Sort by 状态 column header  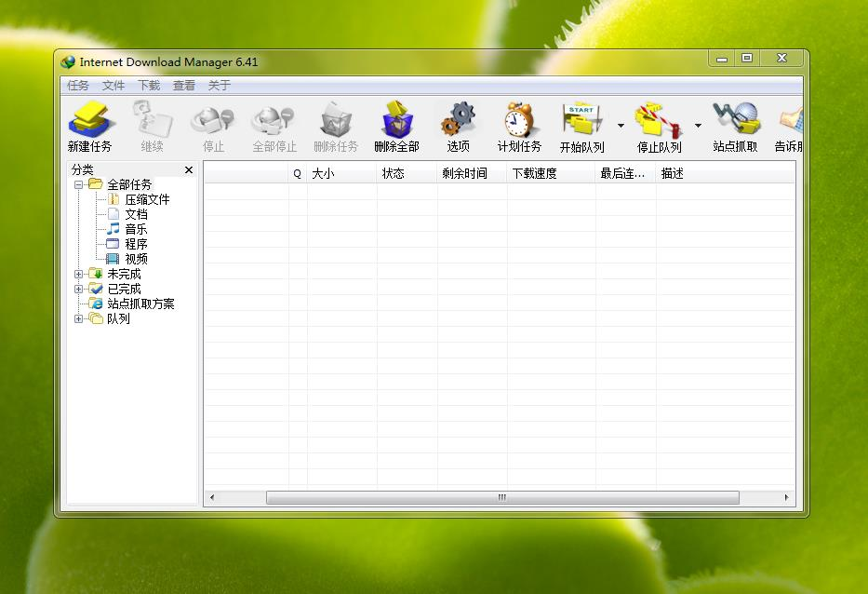[x=407, y=173]
